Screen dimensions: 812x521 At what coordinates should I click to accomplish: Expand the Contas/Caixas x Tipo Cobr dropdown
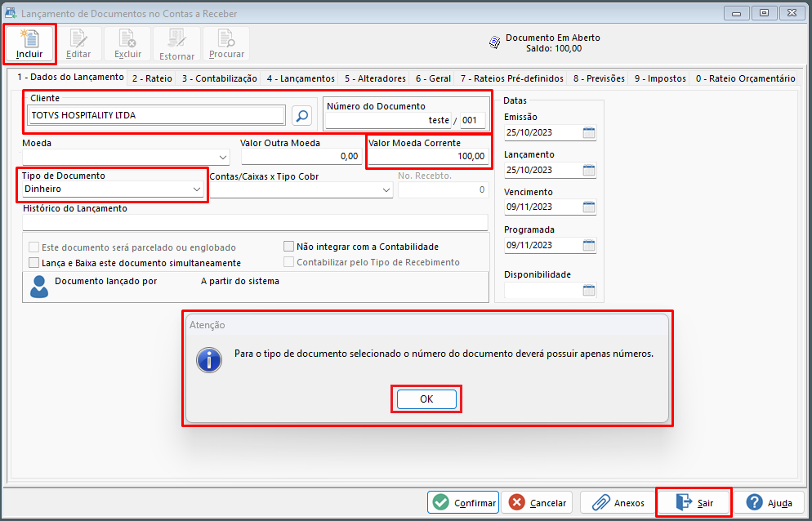386,190
